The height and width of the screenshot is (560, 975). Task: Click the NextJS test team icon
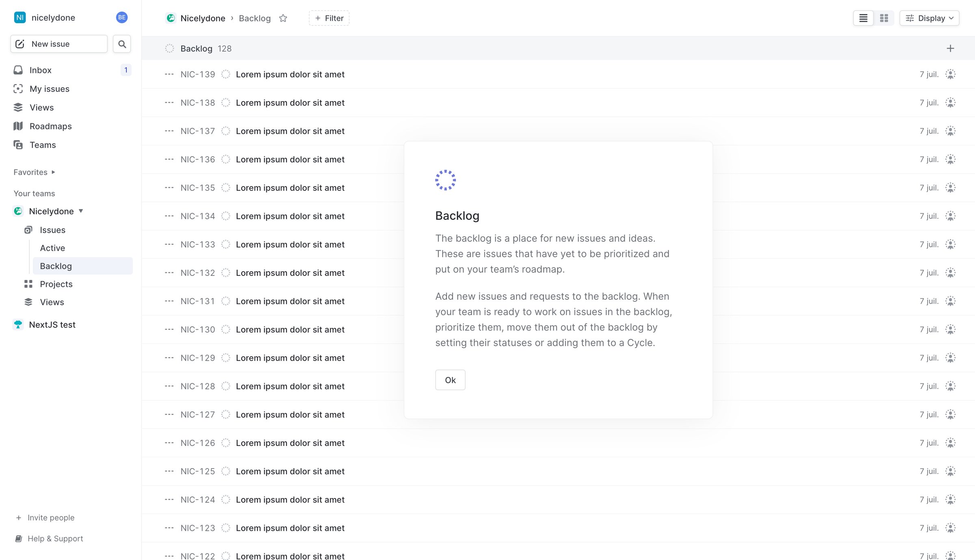18,324
